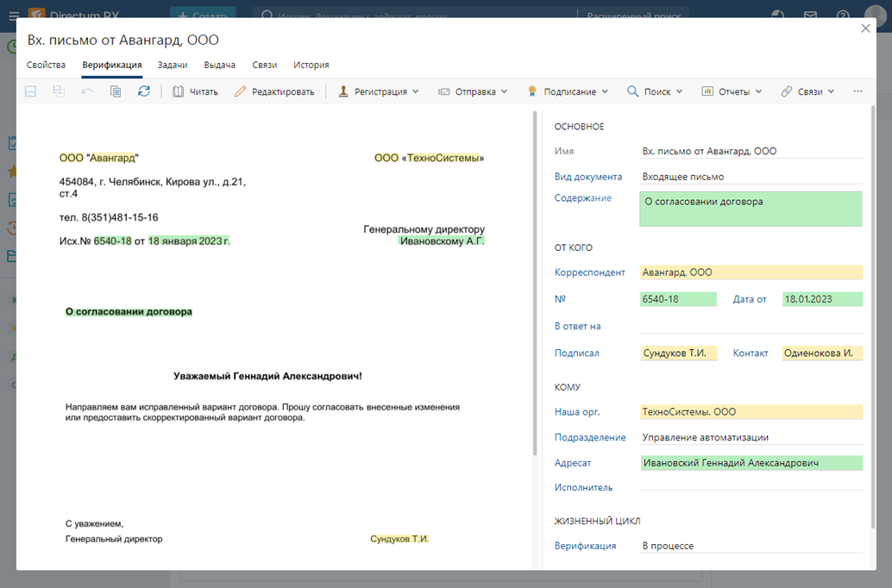Viewport: 892px width, 588px height.
Task: Switch to the Свойства tab
Action: coord(46,65)
